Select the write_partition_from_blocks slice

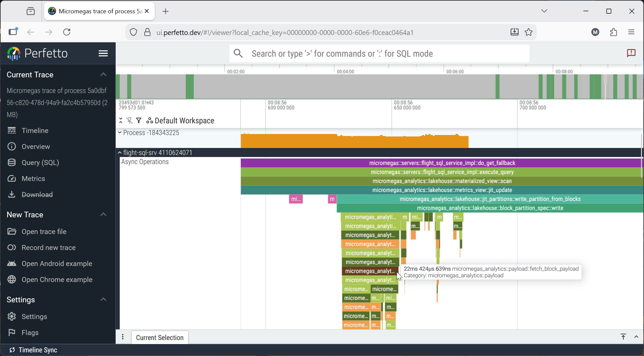click(490, 199)
